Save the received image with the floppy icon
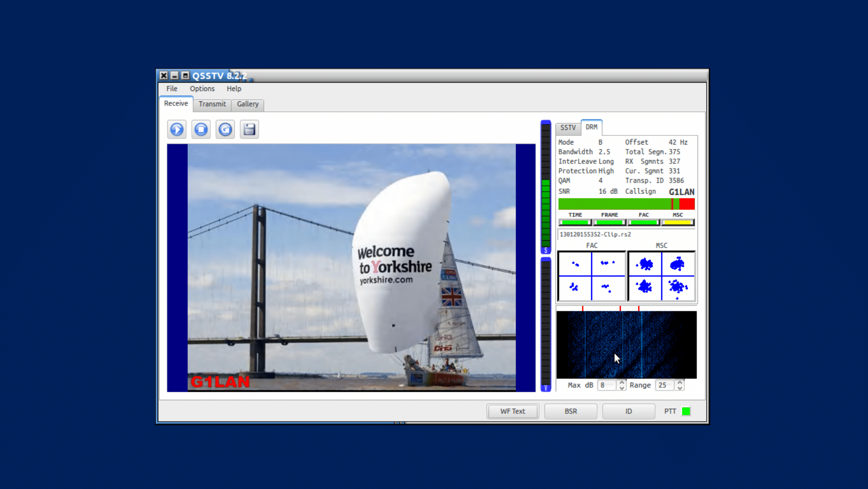 point(249,129)
